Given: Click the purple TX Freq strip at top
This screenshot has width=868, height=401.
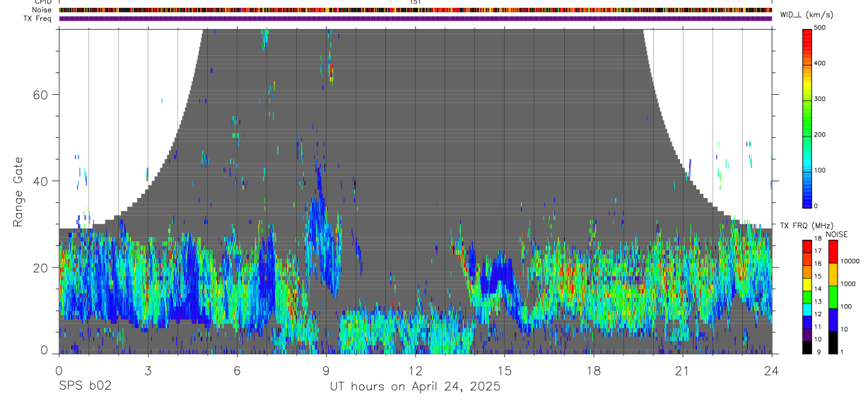Looking at the screenshot, I should 416,18.
